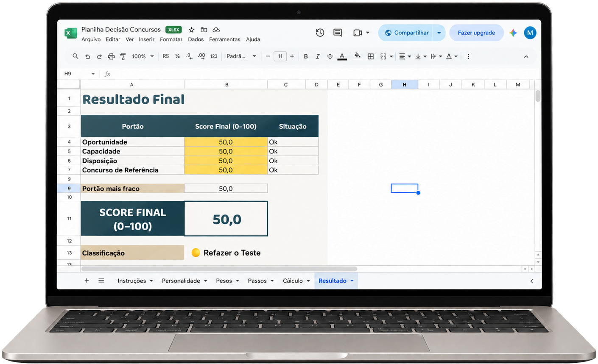Apply percent format to the cell

[177, 56]
